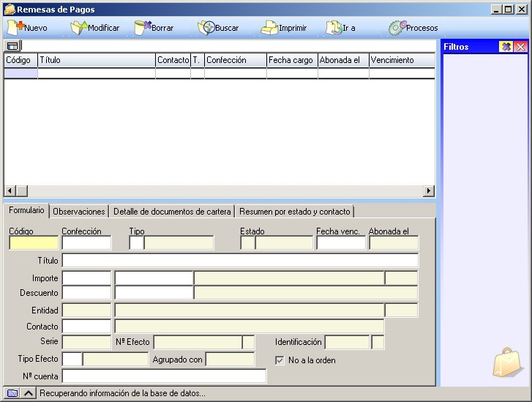Click the small Tipo Efecto code field
532x402 pixels.
[72, 359]
